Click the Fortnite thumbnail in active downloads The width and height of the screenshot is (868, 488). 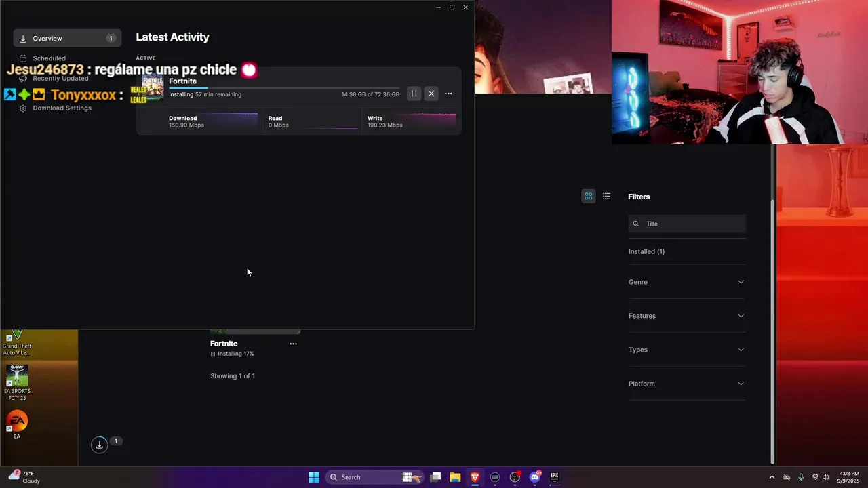(153, 87)
